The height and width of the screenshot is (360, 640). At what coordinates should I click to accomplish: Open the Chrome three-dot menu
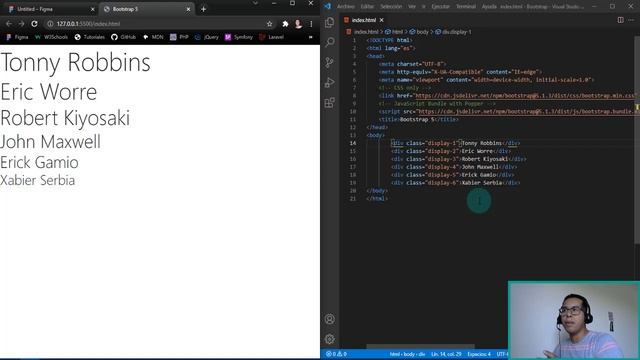pos(311,24)
